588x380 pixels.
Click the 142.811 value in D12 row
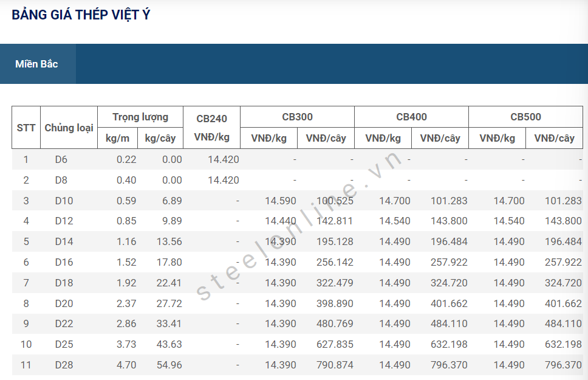click(x=335, y=221)
